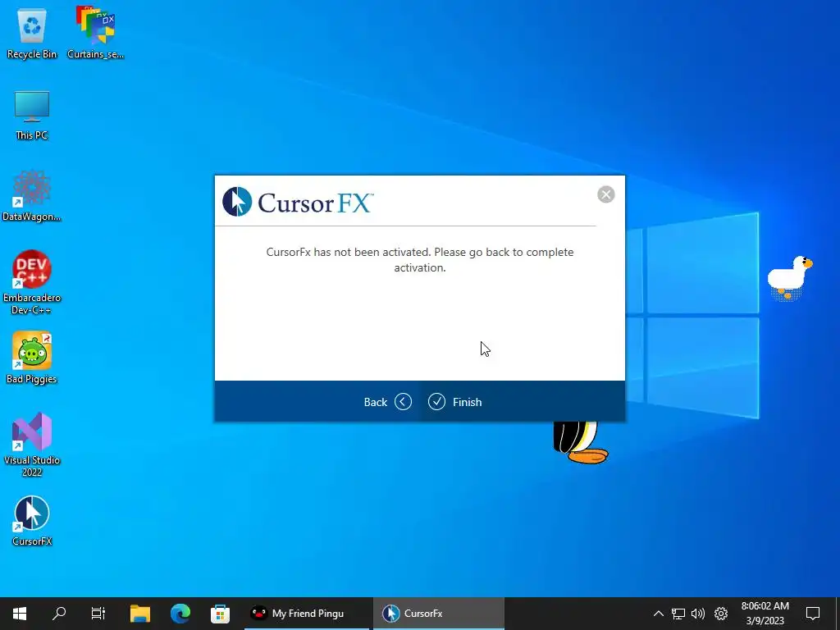This screenshot has width=840, height=630.
Task: Click the network tray icon
Action: click(678, 614)
